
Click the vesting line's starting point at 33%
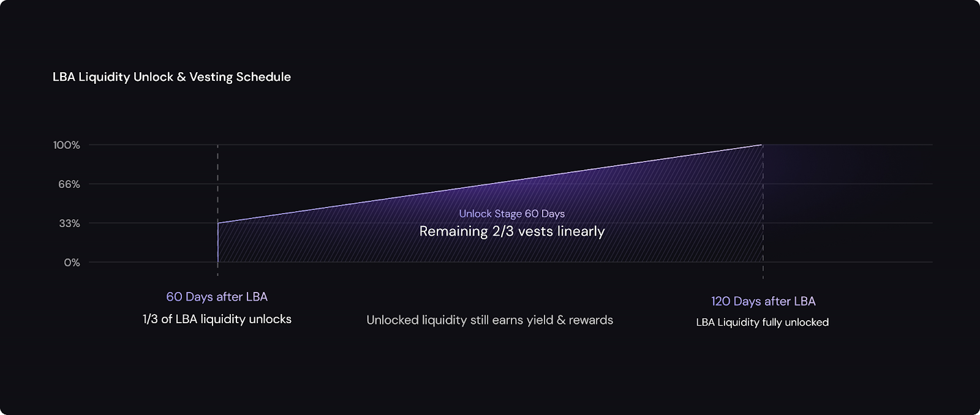[219, 223]
